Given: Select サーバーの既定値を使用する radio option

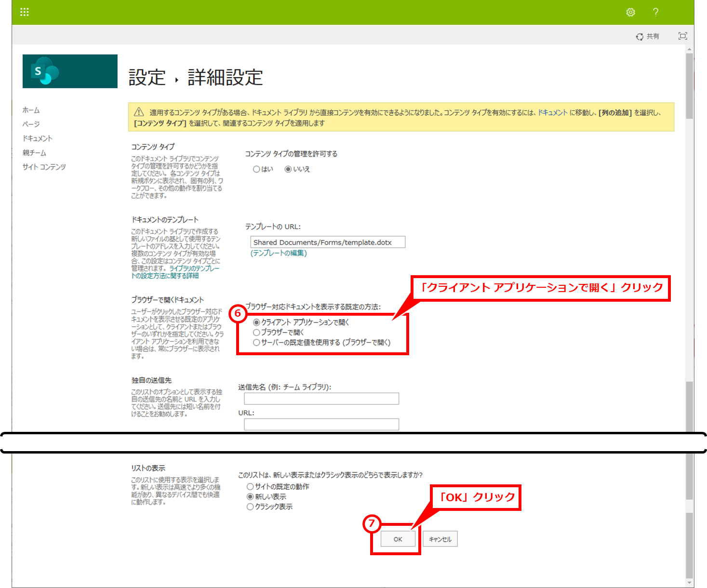Looking at the screenshot, I should click(256, 343).
